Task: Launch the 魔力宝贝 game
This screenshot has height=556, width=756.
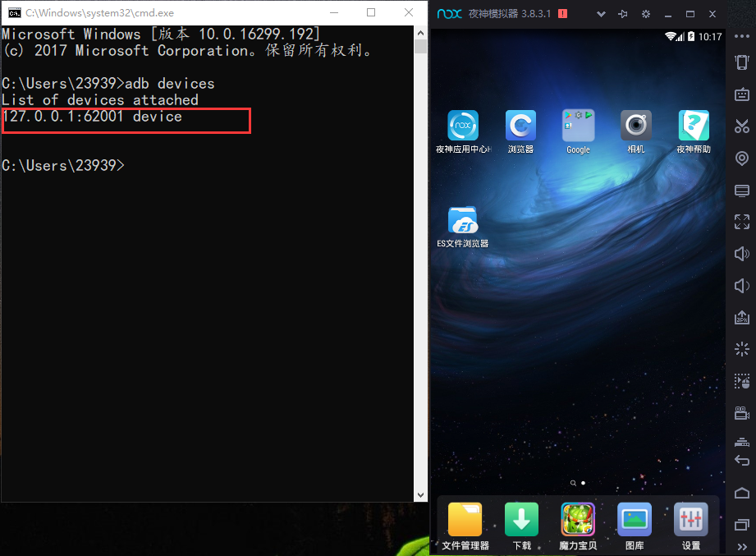Action: pyautogui.click(x=578, y=519)
